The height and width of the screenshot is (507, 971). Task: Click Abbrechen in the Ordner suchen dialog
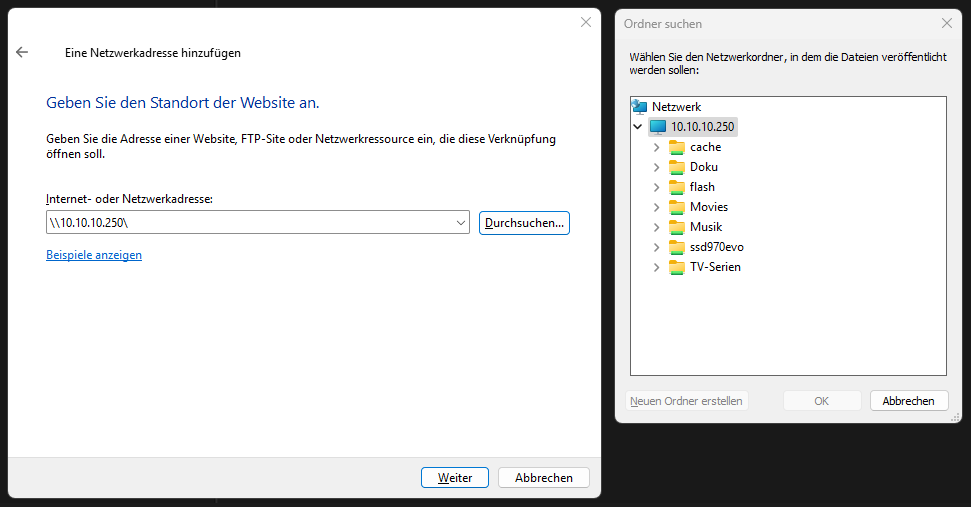(x=908, y=401)
